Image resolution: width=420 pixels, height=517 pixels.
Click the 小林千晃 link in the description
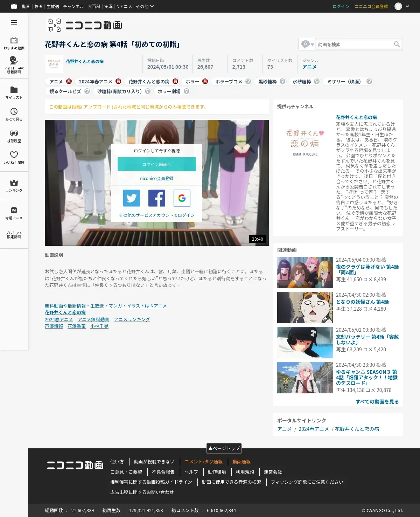click(x=99, y=326)
